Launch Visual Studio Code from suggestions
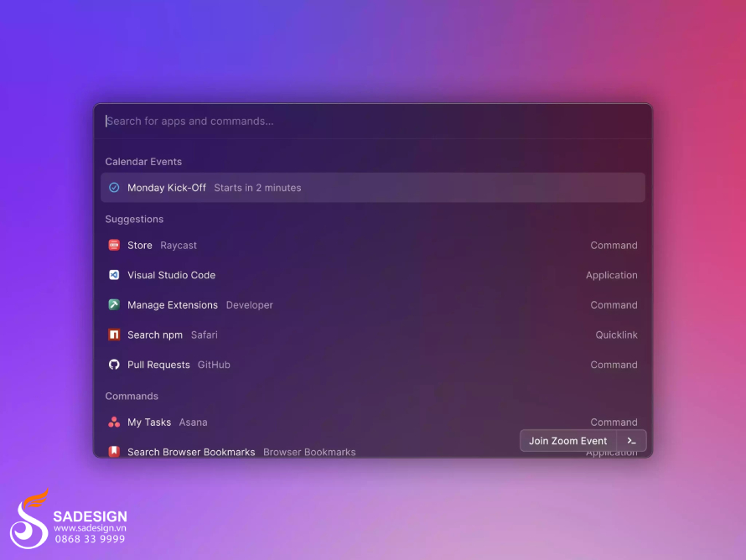Viewport: 746px width, 560px height. coord(372,275)
